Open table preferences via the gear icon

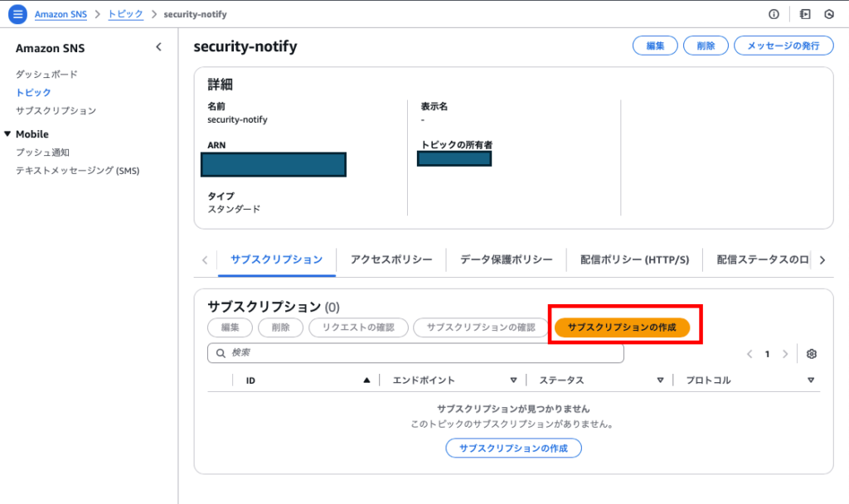coord(811,353)
